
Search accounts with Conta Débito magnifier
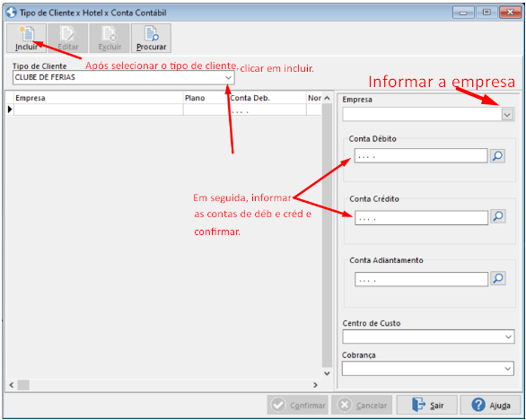pyautogui.click(x=497, y=156)
